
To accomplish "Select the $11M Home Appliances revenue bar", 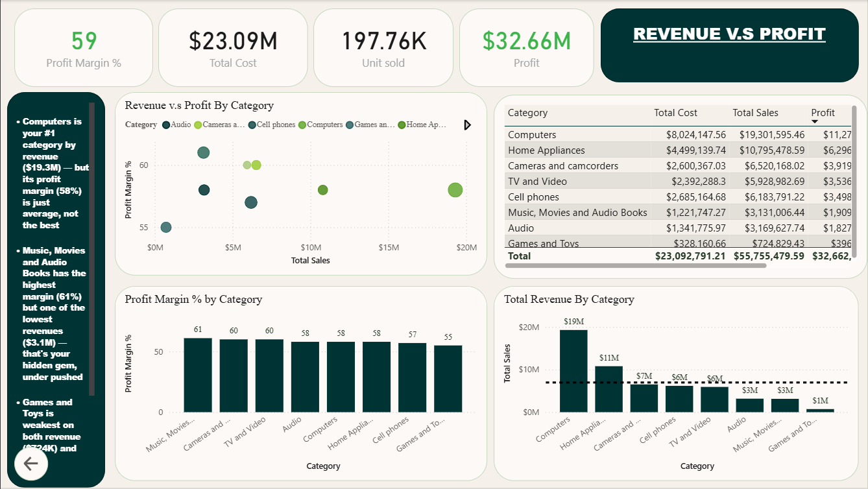I will (609, 389).
